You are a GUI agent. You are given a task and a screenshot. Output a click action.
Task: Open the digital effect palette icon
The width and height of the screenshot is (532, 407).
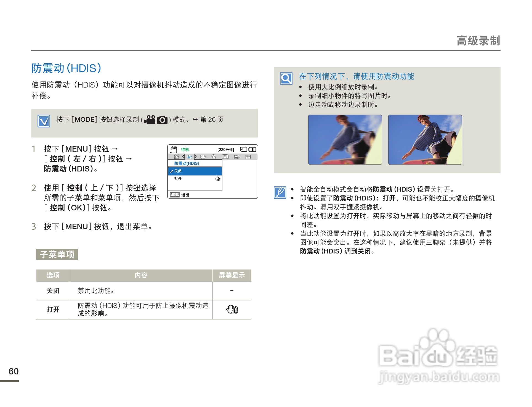pyautogui.click(x=203, y=157)
